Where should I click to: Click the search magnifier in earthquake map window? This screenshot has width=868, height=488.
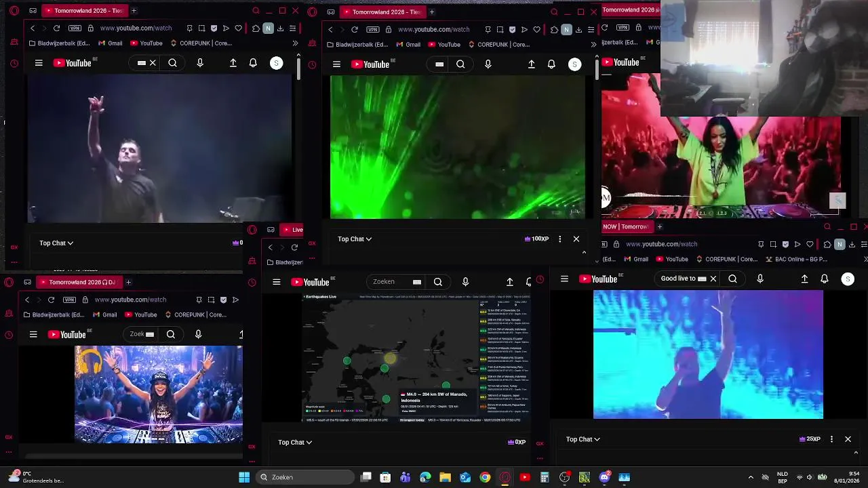coord(438,282)
